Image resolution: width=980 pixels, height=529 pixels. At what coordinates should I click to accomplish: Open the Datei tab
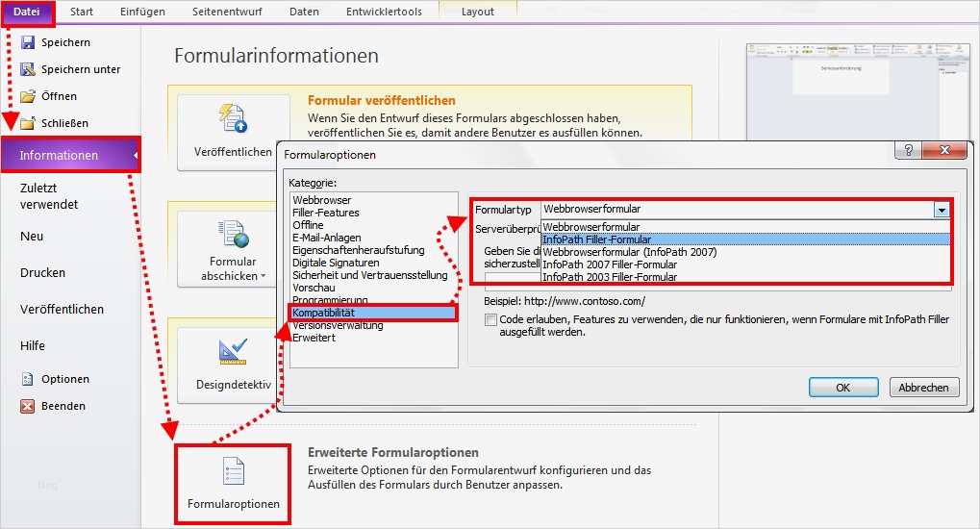[27, 12]
